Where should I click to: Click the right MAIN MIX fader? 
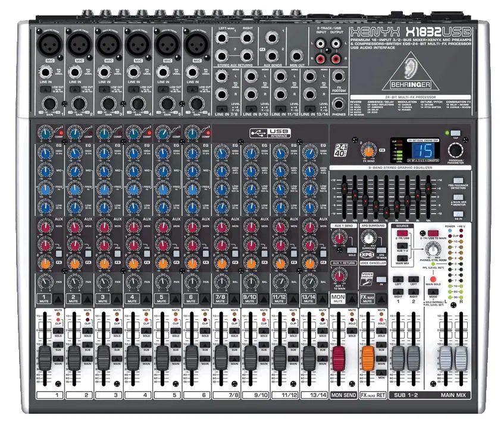pyautogui.click(x=461, y=357)
